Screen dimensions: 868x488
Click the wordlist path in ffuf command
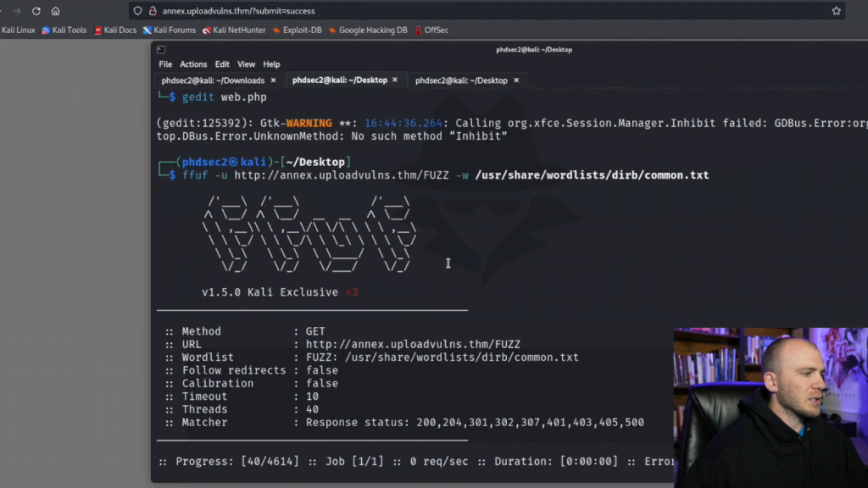(592, 175)
